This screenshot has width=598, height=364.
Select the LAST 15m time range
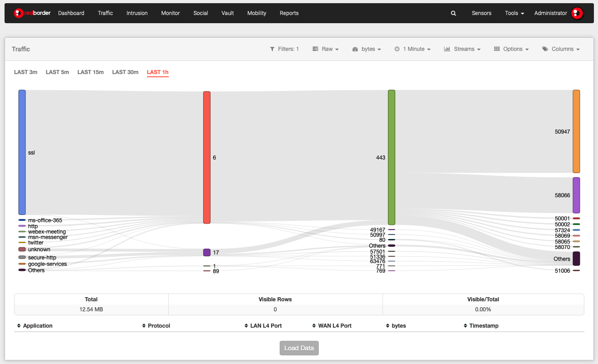(90, 72)
